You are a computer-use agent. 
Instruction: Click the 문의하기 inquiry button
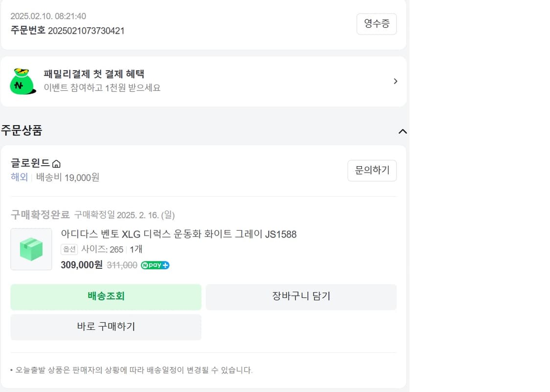click(x=372, y=171)
